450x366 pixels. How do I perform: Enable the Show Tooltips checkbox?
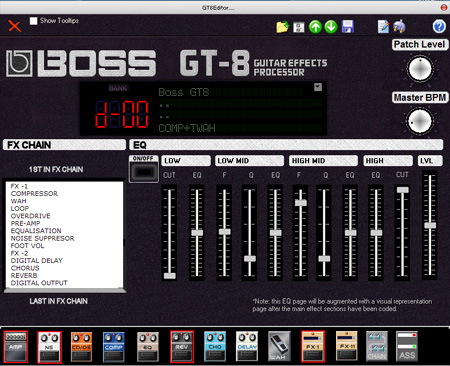point(33,21)
